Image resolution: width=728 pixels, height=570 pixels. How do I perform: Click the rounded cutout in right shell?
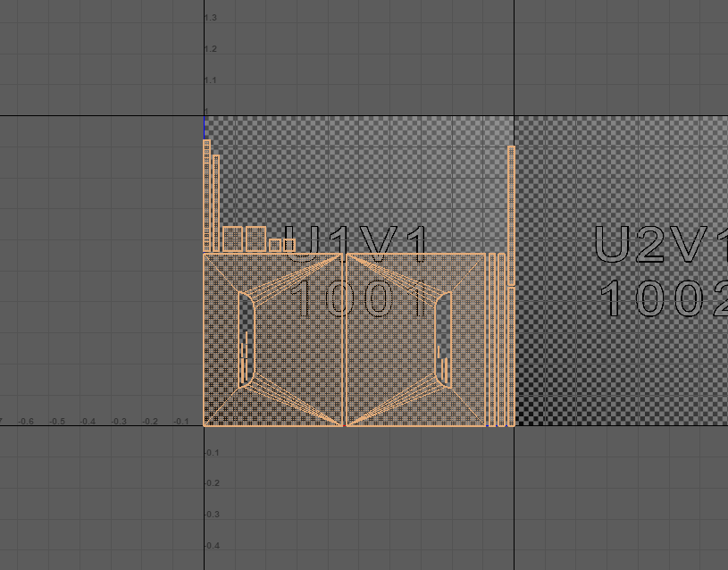pos(443,339)
